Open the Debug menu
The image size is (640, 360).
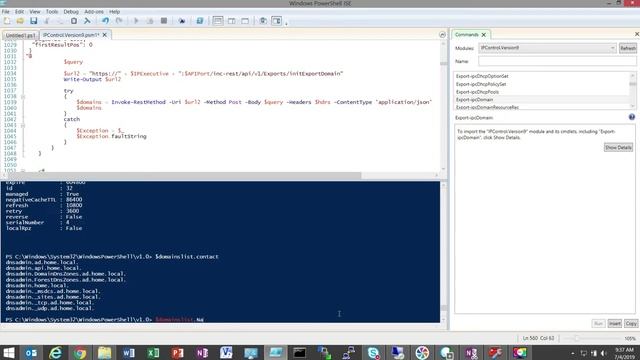[71, 11]
